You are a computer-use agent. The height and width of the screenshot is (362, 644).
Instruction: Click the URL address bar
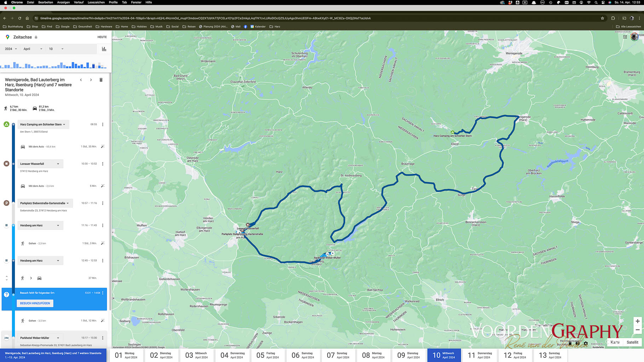coord(318,18)
